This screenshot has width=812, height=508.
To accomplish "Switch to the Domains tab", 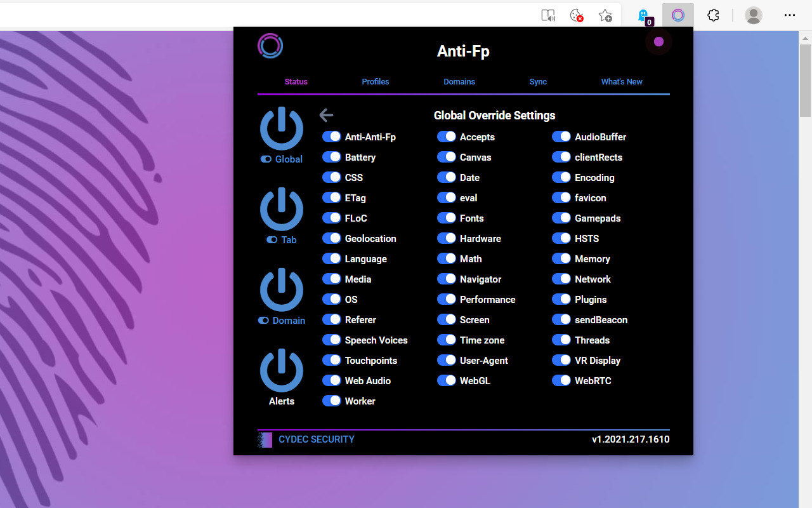I will coord(459,81).
